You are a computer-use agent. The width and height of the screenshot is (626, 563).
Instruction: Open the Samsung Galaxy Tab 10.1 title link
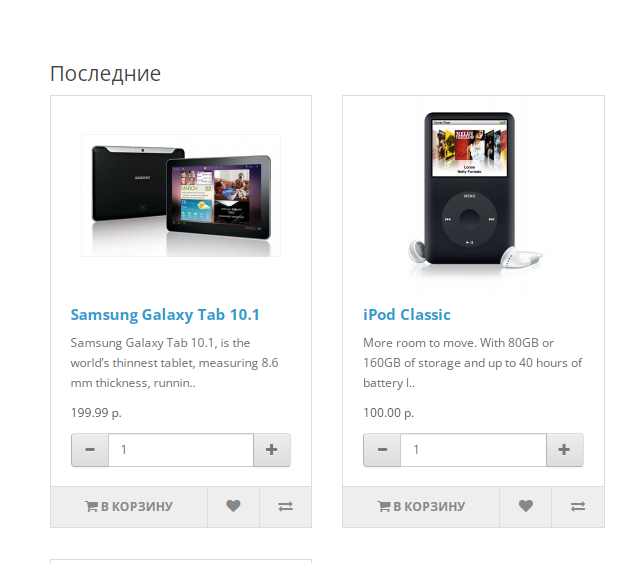(x=165, y=315)
